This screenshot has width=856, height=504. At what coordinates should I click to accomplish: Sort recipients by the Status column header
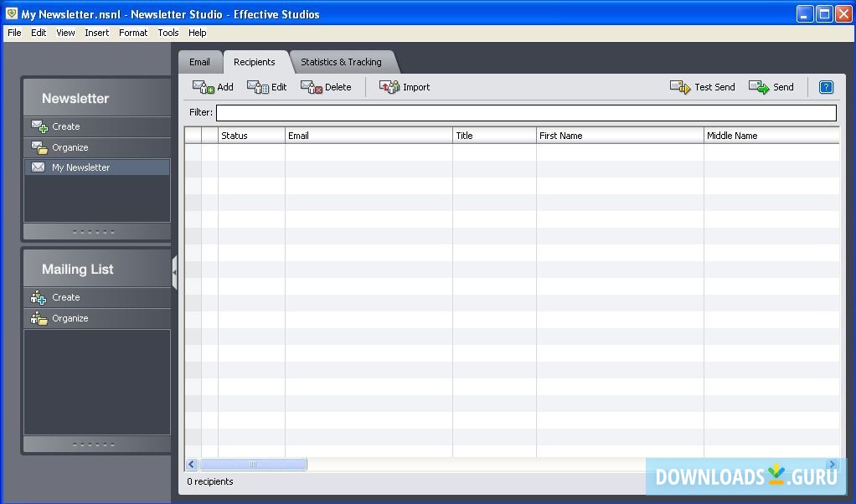[x=251, y=136]
